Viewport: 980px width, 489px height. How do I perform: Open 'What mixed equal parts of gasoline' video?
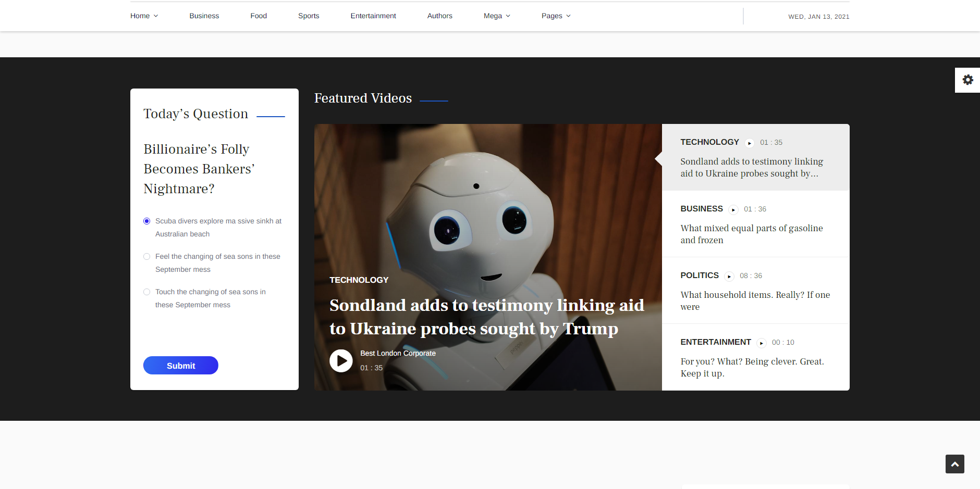coord(752,234)
